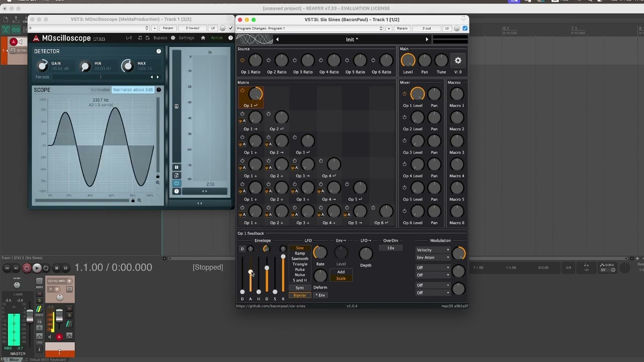Open the Velocity modulation source dropdown
Image resolution: width=644 pixels, height=362 pixels.
pyautogui.click(x=433, y=250)
